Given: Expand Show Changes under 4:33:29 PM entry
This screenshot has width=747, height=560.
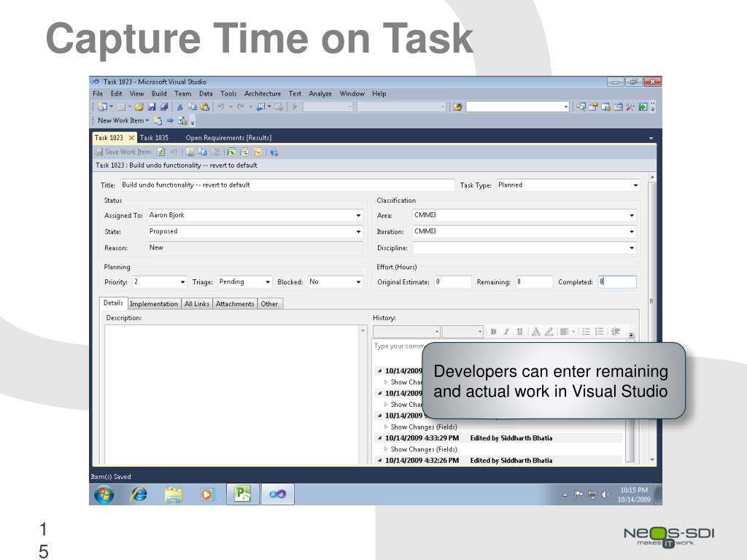Looking at the screenshot, I should (386, 449).
